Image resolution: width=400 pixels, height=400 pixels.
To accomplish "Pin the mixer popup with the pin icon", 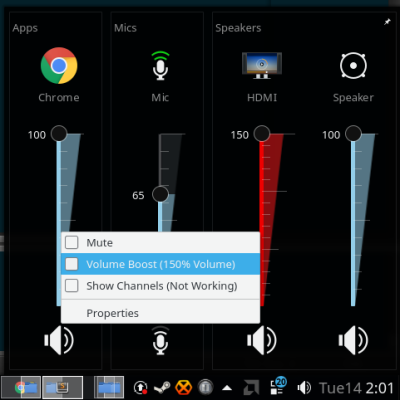I will pyautogui.click(x=387, y=22).
